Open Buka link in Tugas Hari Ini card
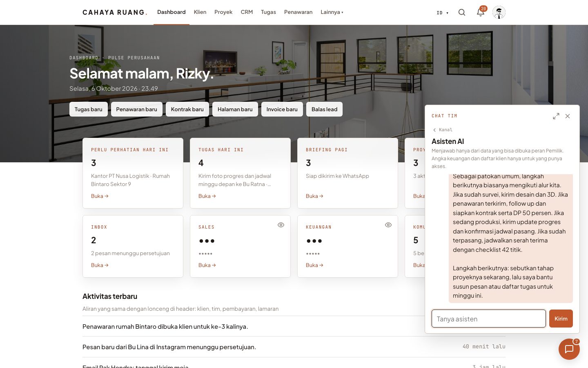Viewport: 588px width, 368px height. (207, 196)
